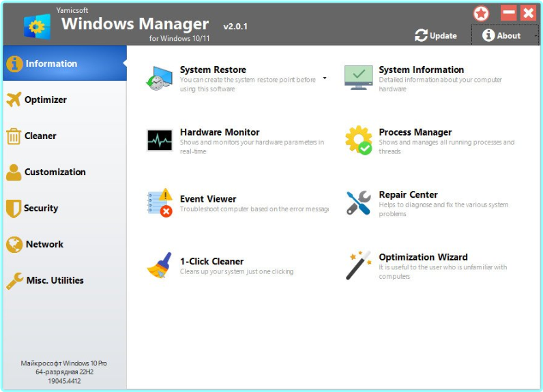Open the Network sidebar tab

44,244
